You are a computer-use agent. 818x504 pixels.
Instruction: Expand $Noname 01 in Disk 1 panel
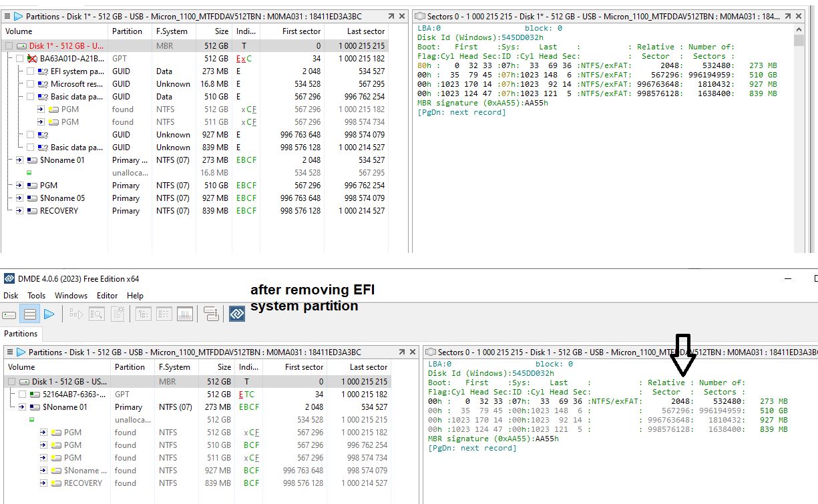click(x=22, y=407)
